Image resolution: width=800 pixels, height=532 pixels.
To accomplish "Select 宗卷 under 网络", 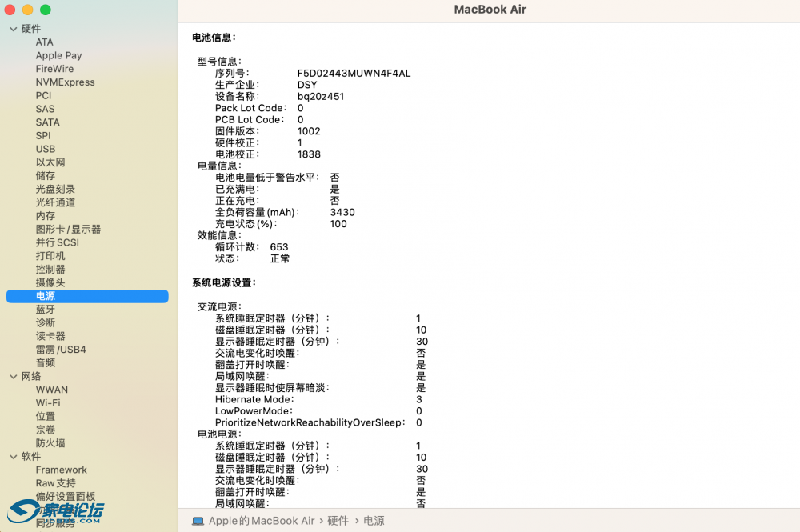I will coord(46,430).
